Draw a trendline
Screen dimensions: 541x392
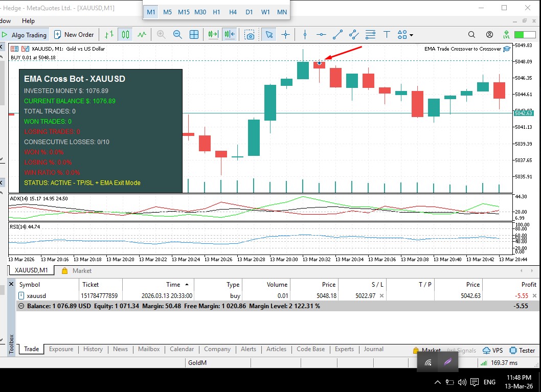coord(337,35)
